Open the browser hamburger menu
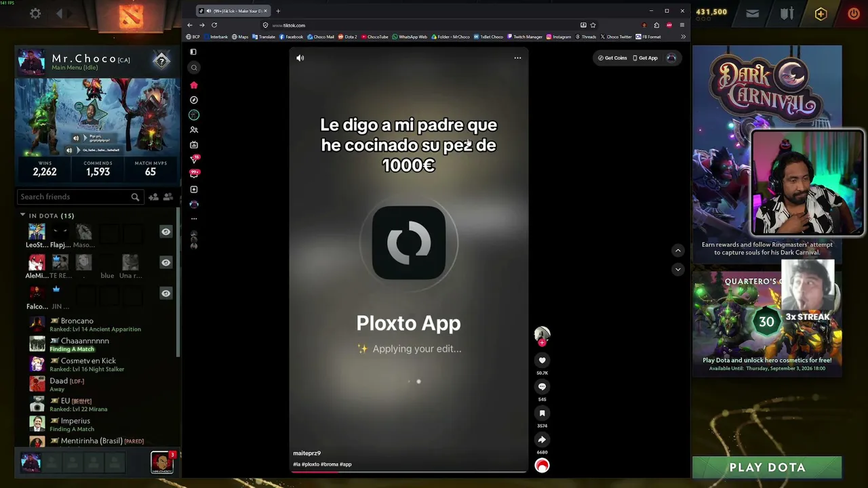Viewport: 868px width, 488px height. 682,25
